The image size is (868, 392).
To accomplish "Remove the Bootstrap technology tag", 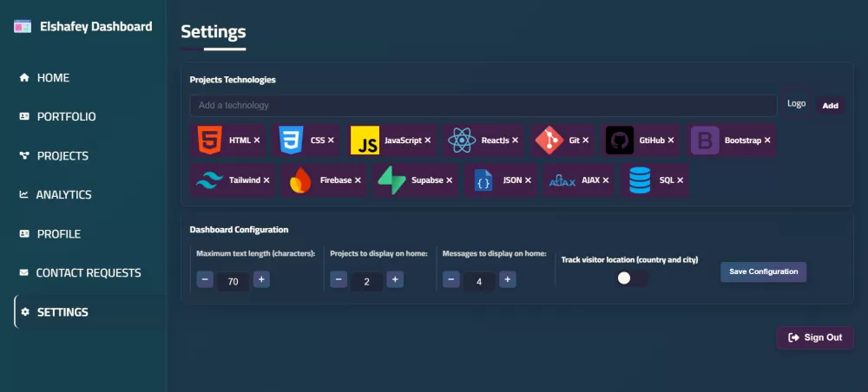I will point(767,140).
